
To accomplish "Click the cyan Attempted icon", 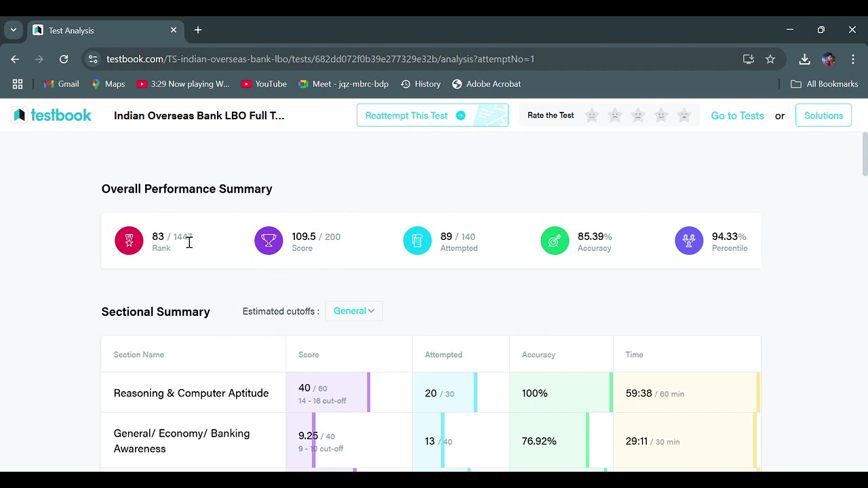I will 417,241.
